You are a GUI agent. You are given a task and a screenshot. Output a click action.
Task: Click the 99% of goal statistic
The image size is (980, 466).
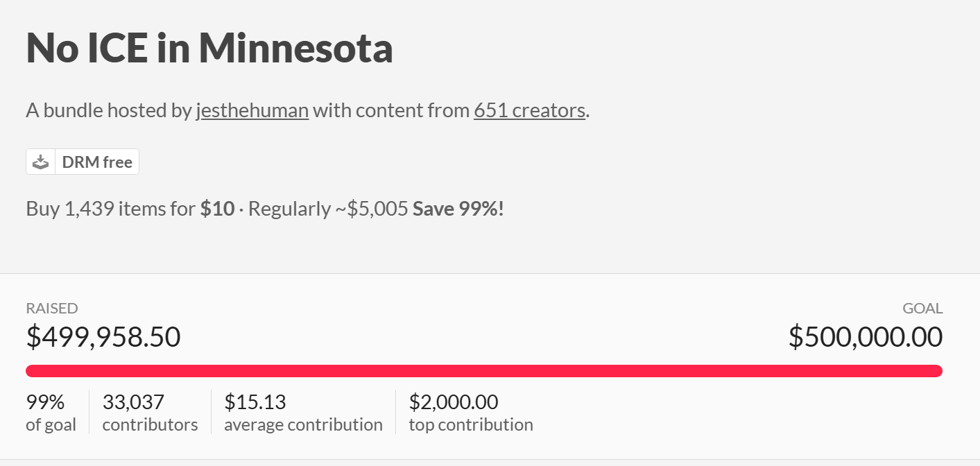[46, 402]
